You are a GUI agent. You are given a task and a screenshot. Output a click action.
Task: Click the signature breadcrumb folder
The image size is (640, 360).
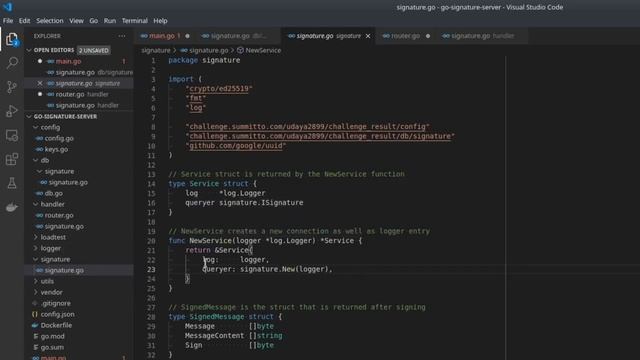[156, 50]
